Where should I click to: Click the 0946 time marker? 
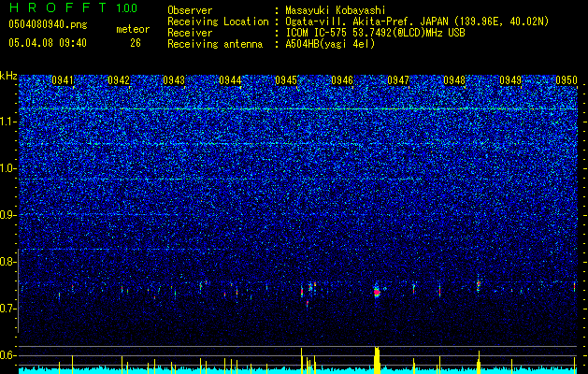click(x=342, y=80)
